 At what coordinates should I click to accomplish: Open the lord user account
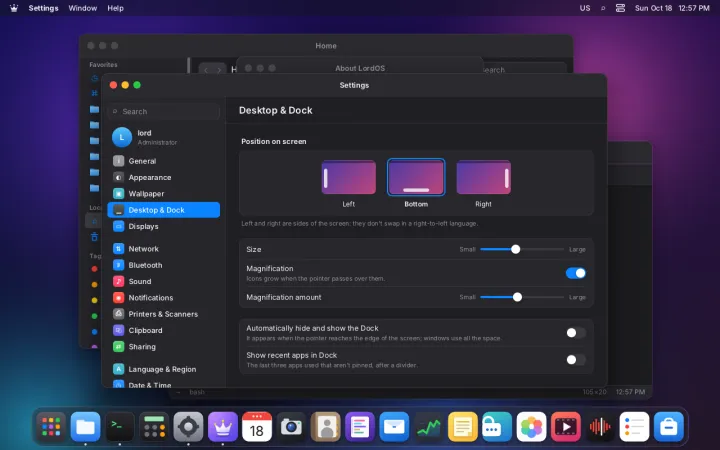(163, 137)
